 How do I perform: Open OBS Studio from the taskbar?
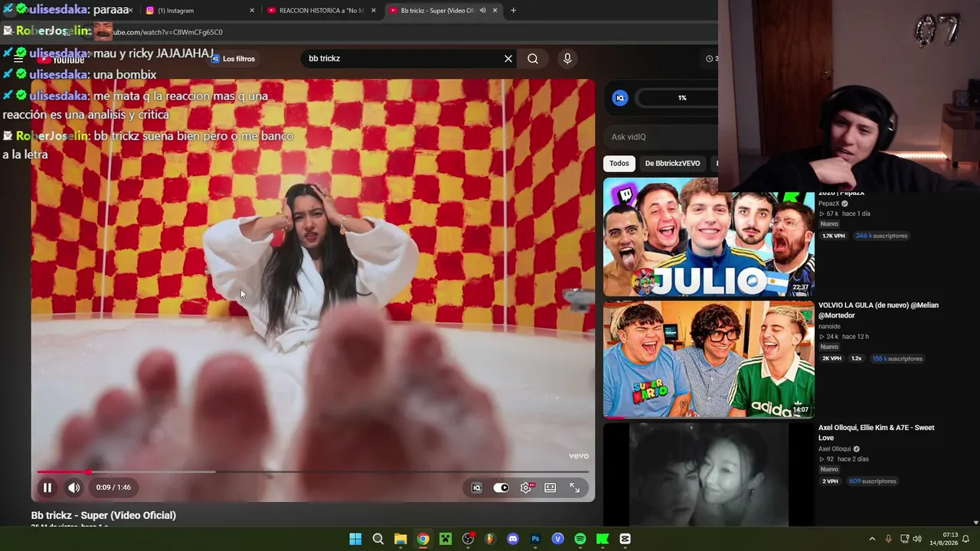pyautogui.click(x=468, y=539)
